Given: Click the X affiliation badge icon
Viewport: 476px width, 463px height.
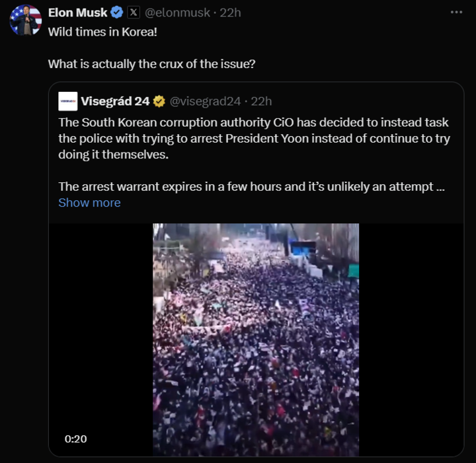Looking at the screenshot, I should pos(134,12).
